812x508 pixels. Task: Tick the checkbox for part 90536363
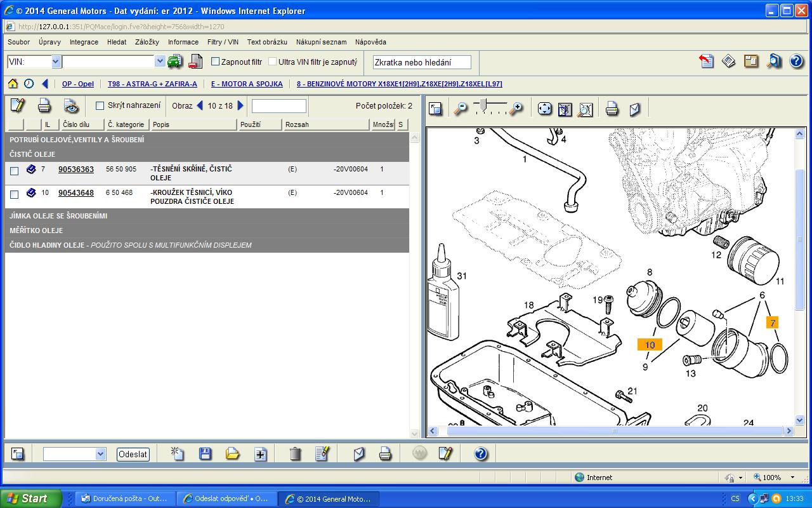point(15,171)
